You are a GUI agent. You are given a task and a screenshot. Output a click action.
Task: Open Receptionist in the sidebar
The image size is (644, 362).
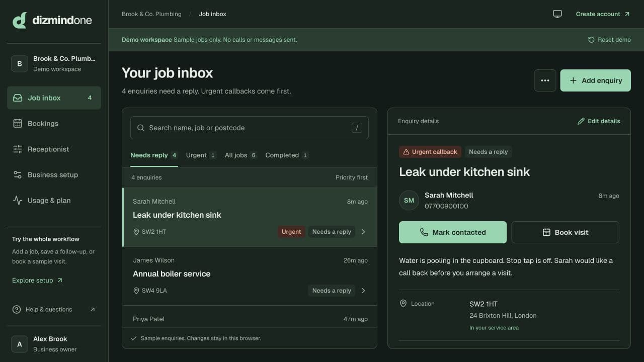tap(54, 149)
